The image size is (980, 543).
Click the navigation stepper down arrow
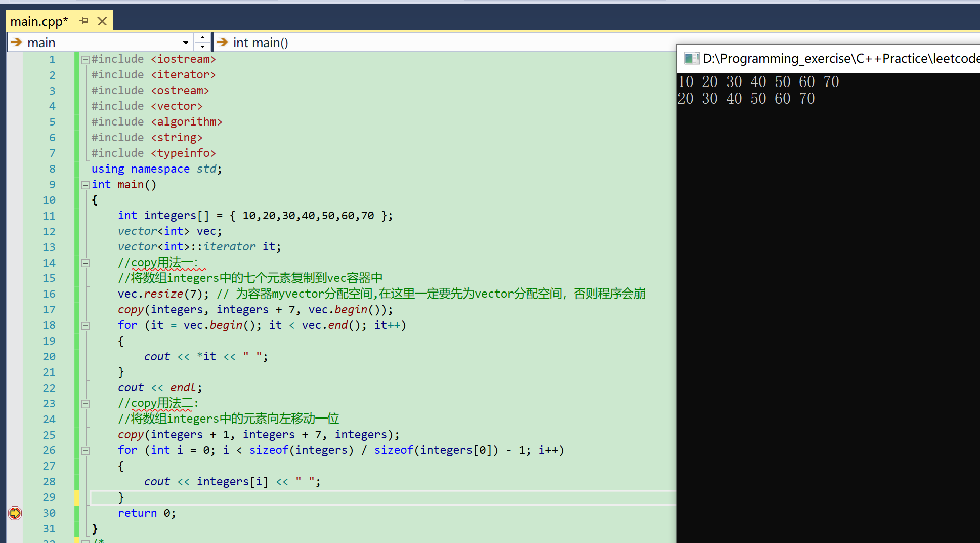click(202, 47)
